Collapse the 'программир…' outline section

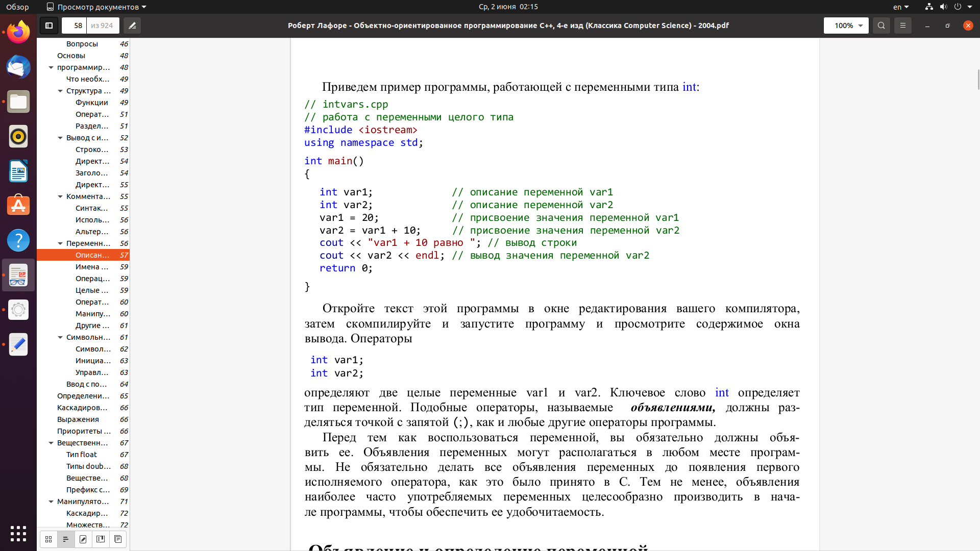point(51,67)
